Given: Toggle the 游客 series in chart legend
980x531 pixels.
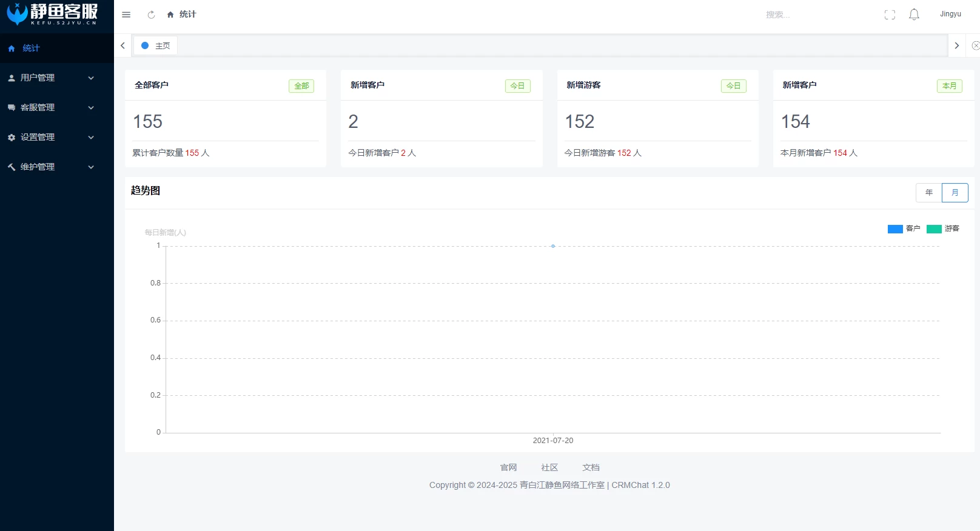Looking at the screenshot, I should tap(944, 229).
